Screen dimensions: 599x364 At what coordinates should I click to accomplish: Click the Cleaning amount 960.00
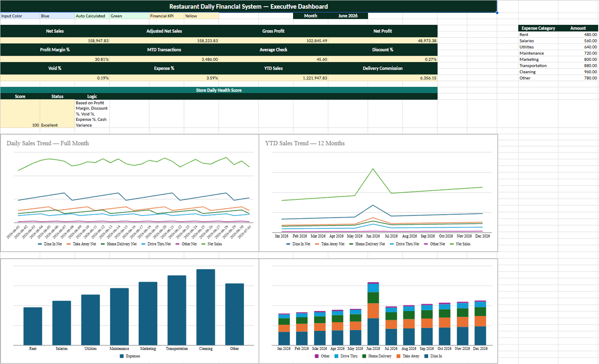578,72
